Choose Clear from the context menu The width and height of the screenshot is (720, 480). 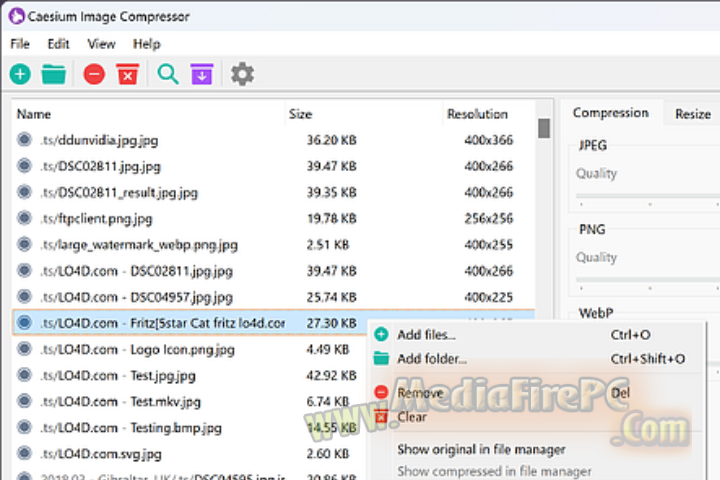pyautogui.click(x=537, y=417)
